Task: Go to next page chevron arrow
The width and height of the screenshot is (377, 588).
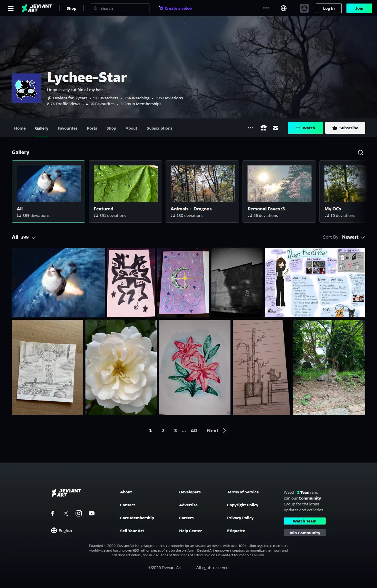Action: point(224,431)
